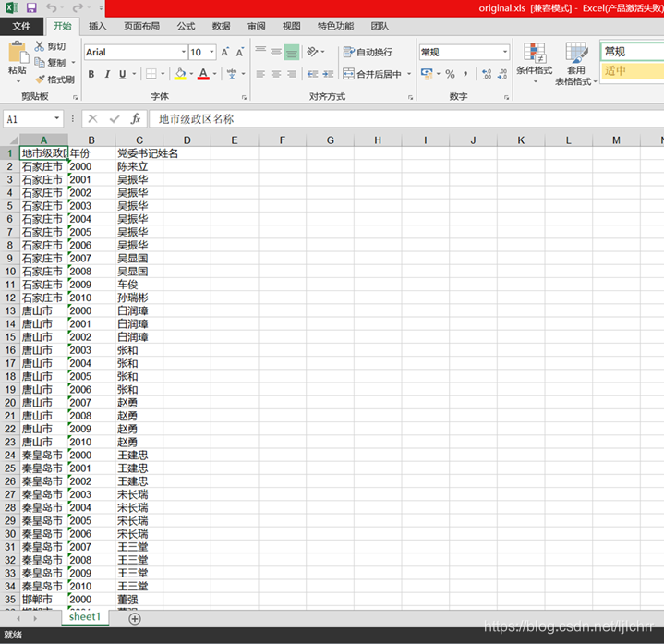Increase decimal places
The width and height of the screenshot is (664, 644).
[487, 74]
